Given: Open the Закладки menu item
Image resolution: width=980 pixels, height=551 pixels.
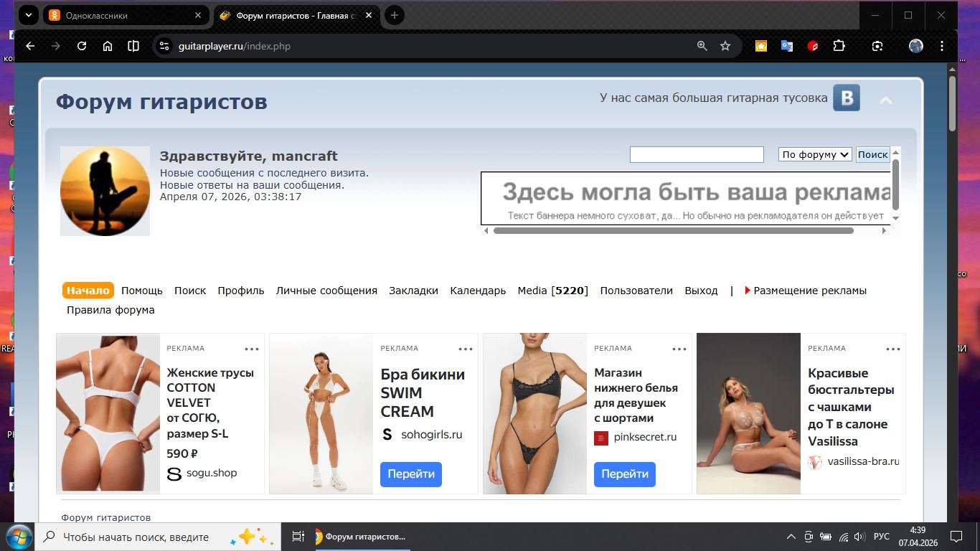Looking at the screenshot, I should click(x=413, y=291).
